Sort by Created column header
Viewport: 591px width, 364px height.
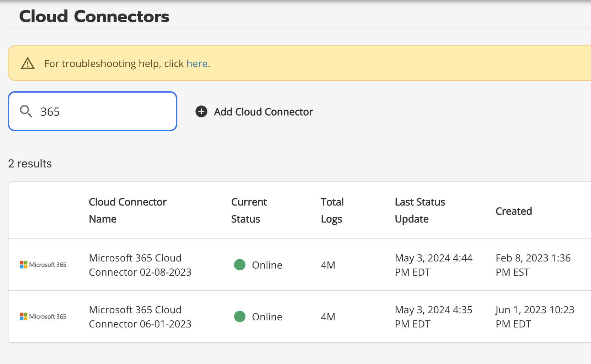coord(514,211)
